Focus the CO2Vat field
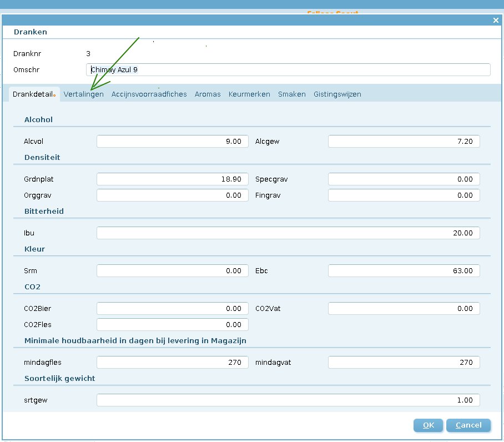The image size is (504, 442). 404,309
